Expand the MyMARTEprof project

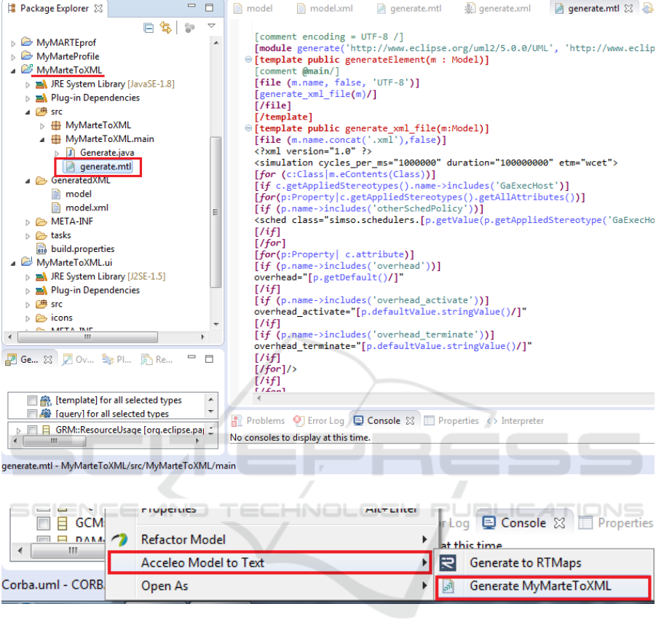[x=14, y=42]
